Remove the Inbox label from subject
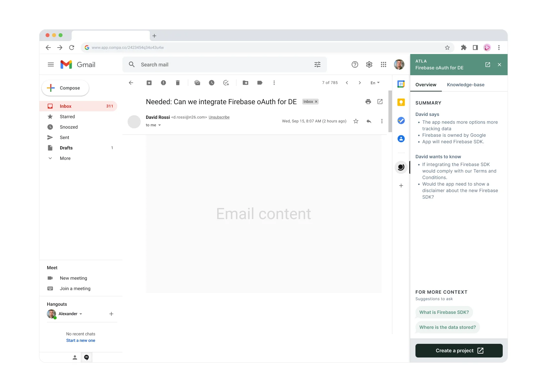Screen dimensions: 547x392 [316, 102]
